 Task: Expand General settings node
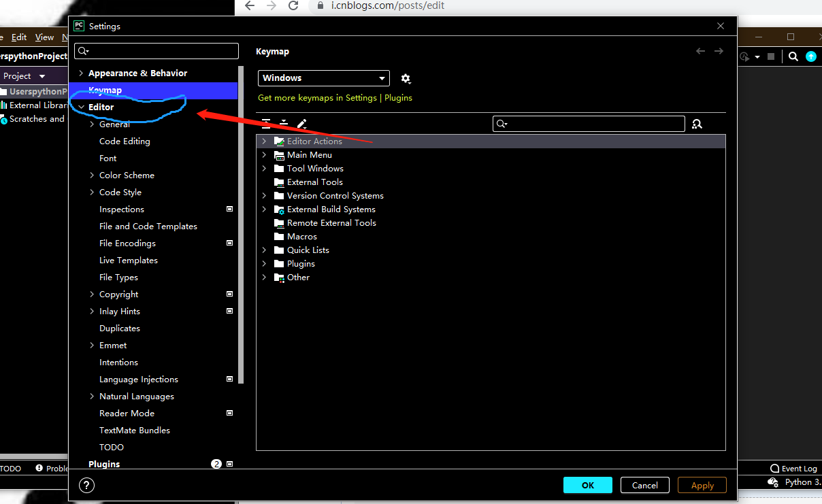click(92, 124)
